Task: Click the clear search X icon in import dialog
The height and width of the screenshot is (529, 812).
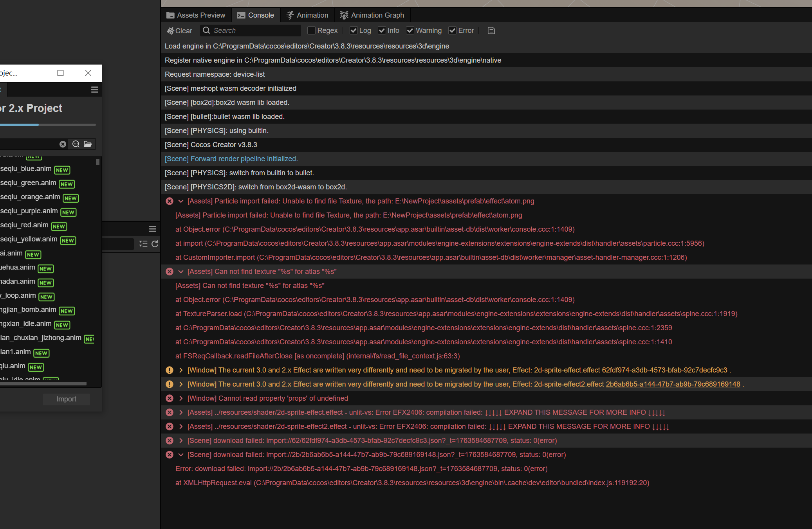Action: (x=63, y=144)
